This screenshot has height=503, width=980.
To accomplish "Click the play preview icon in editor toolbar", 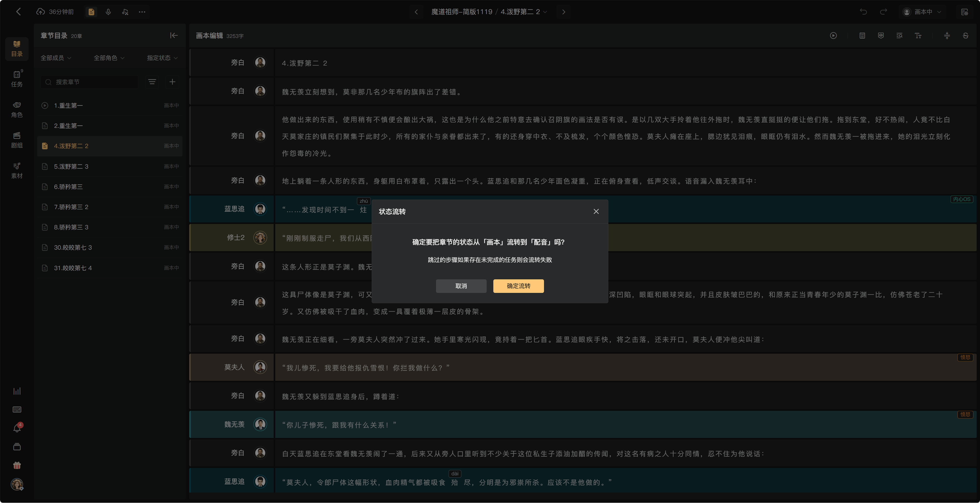I will click(x=833, y=36).
